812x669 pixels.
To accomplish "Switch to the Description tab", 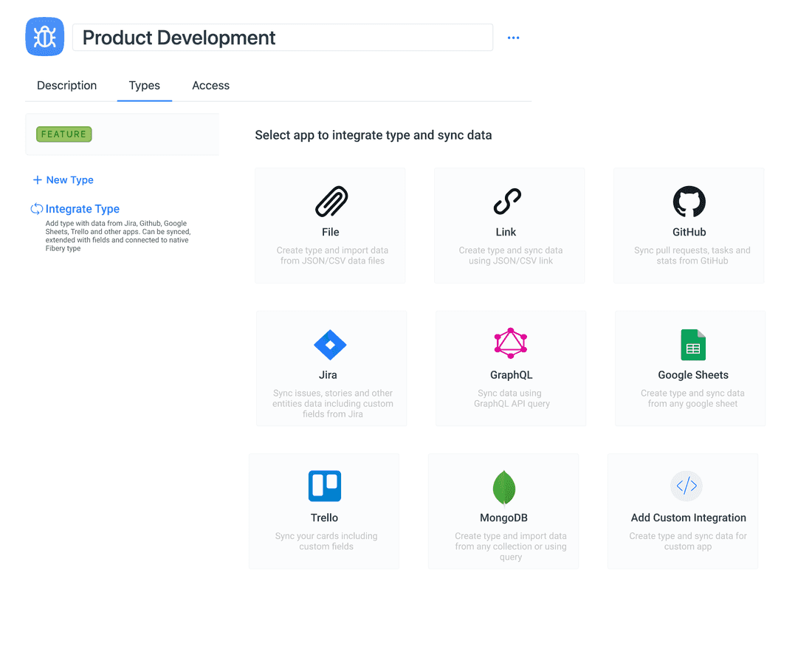I will (66, 86).
